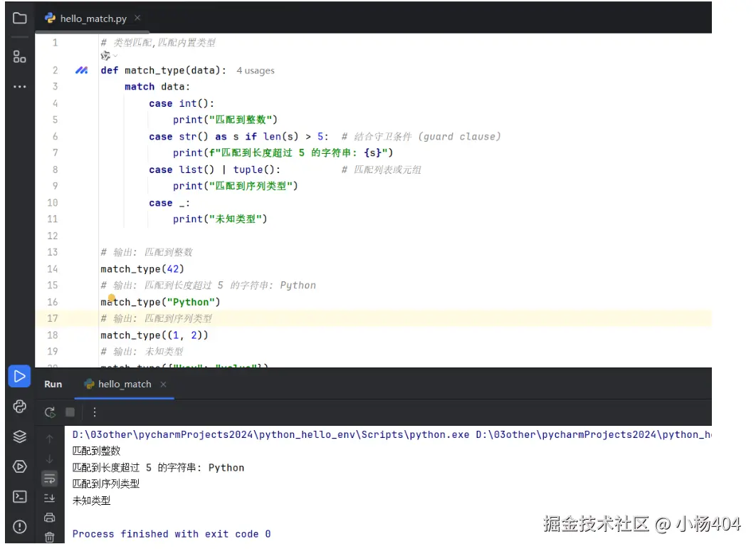The width and height of the screenshot is (756, 549).
Task: Click line number 17 in the gutter
Action: 53,318
